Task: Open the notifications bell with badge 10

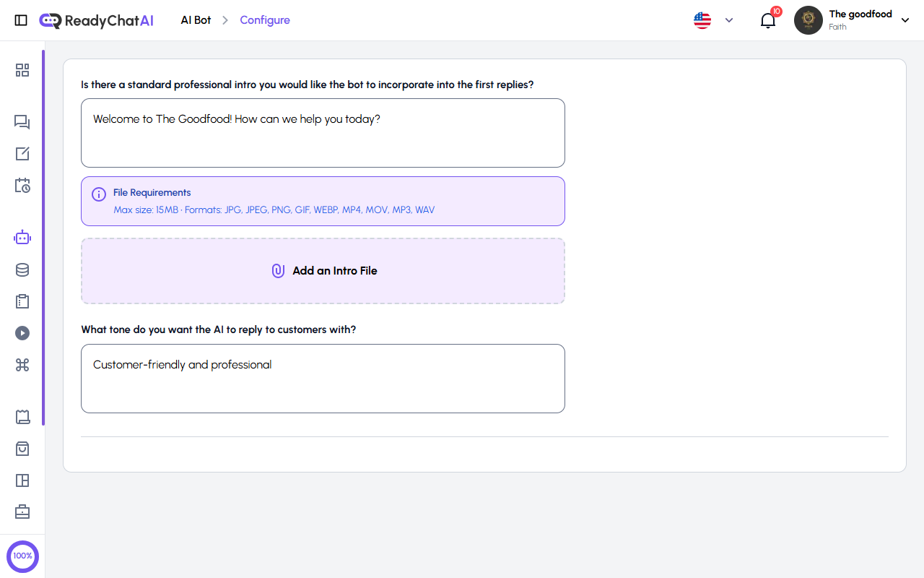Action: pos(767,20)
